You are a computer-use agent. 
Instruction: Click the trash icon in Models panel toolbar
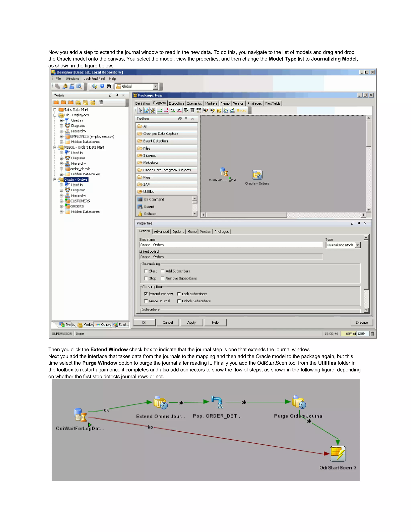[101, 102]
